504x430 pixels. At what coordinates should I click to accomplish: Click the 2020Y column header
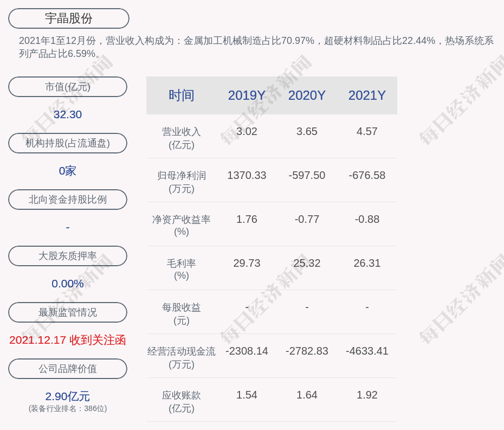tap(307, 95)
